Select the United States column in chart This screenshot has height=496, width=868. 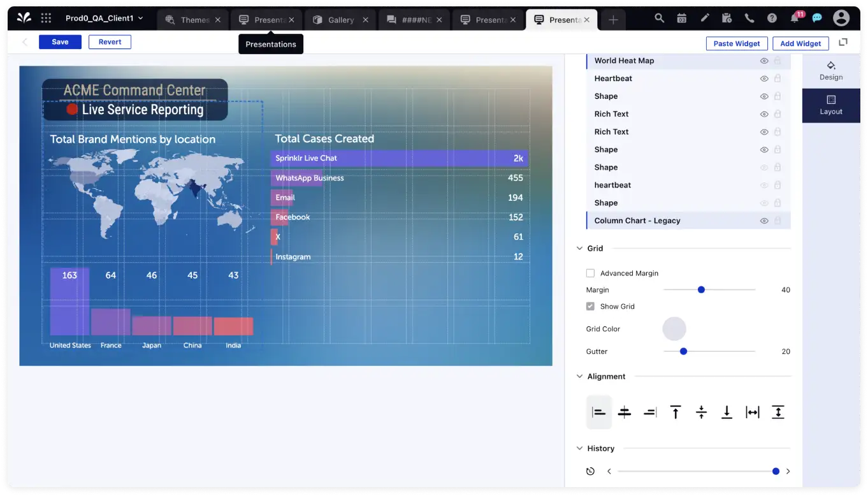point(69,301)
